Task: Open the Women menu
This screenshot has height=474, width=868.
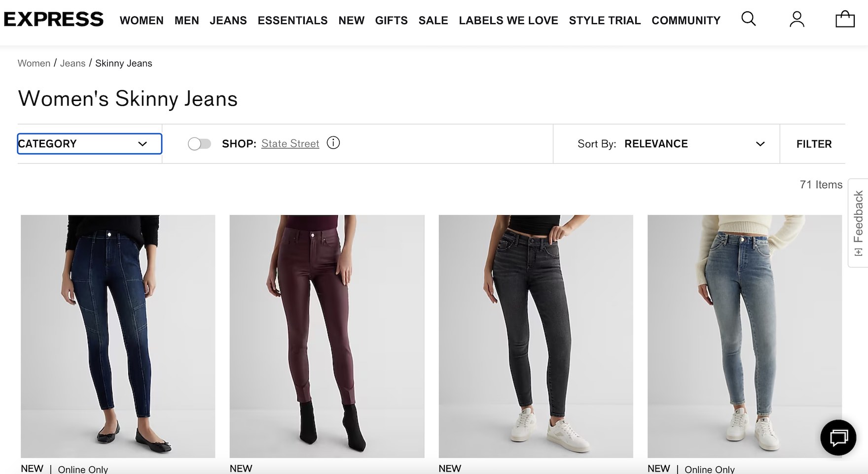Action: coord(142,20)
